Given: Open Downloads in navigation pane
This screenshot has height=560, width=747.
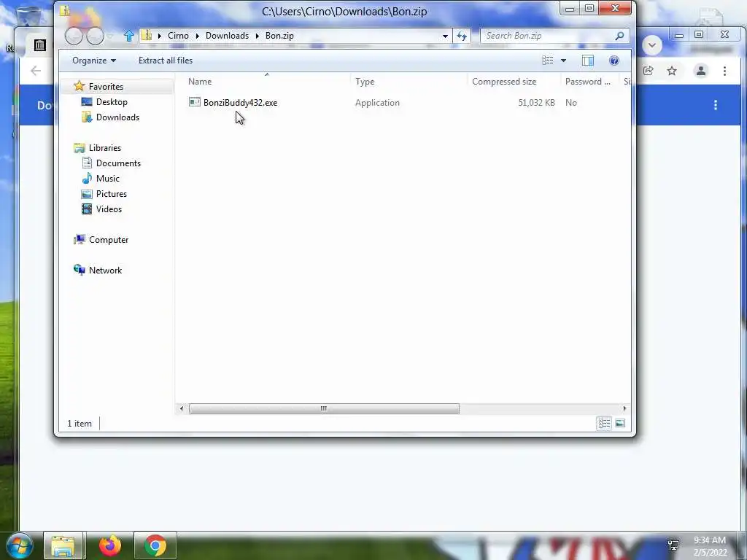Looking at the screenshot, I should 117,117.
